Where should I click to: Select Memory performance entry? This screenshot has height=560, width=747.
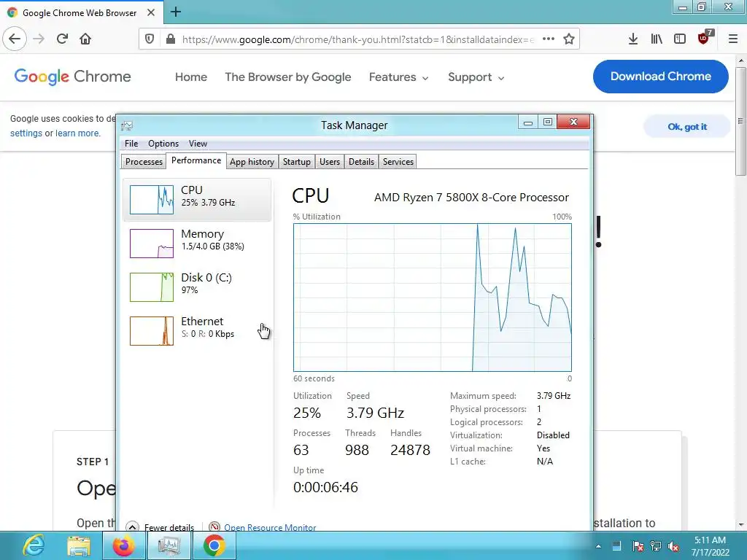pos(197,243)
